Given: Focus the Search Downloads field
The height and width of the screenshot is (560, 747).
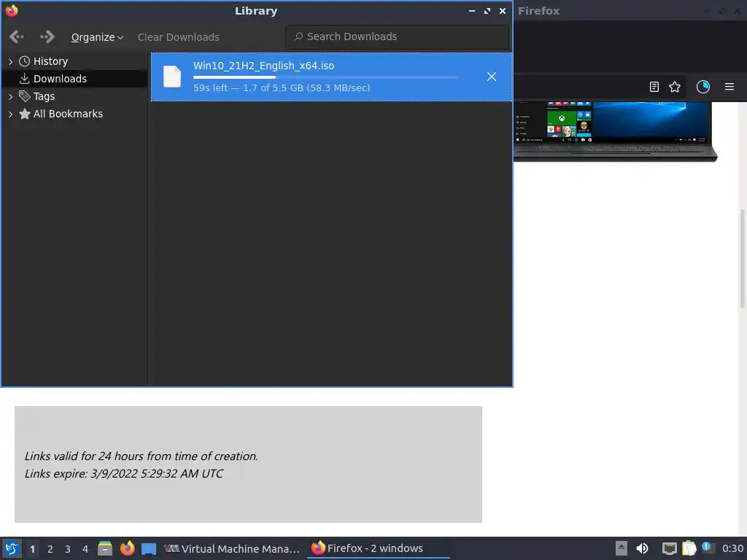Looking at the screenshot, I should 397,36.
